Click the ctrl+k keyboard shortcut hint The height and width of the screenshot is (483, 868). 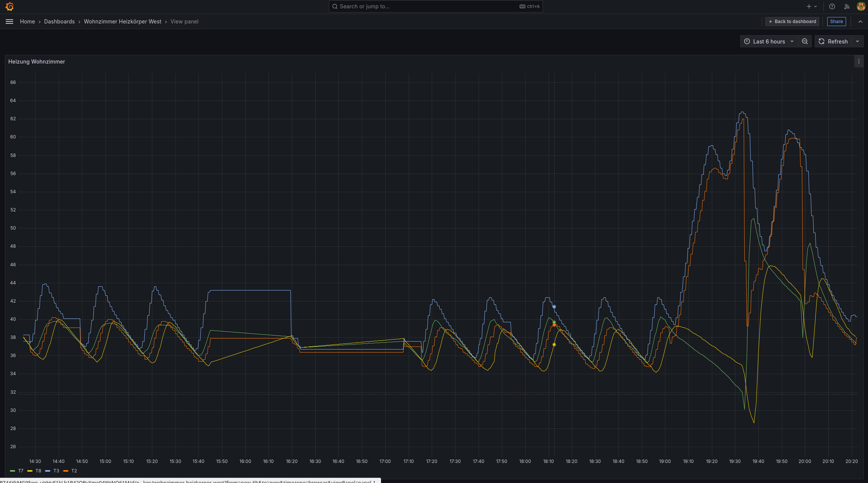pyautogui.click(x=530, y=6)
